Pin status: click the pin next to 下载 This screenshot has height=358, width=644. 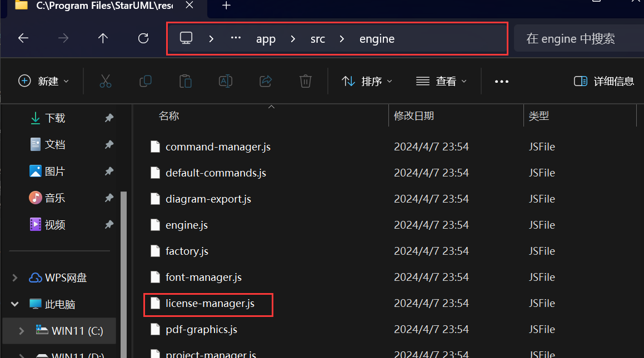coord(109,118)
